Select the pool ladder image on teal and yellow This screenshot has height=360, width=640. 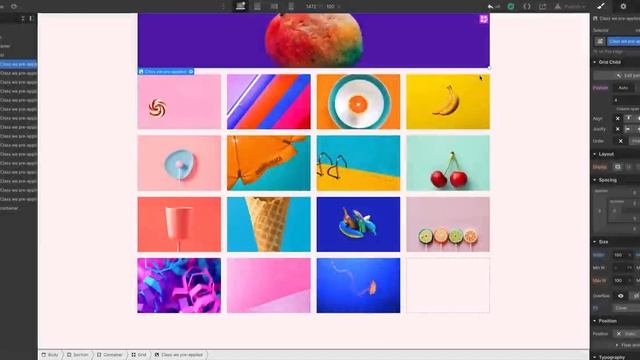(358, 163)
